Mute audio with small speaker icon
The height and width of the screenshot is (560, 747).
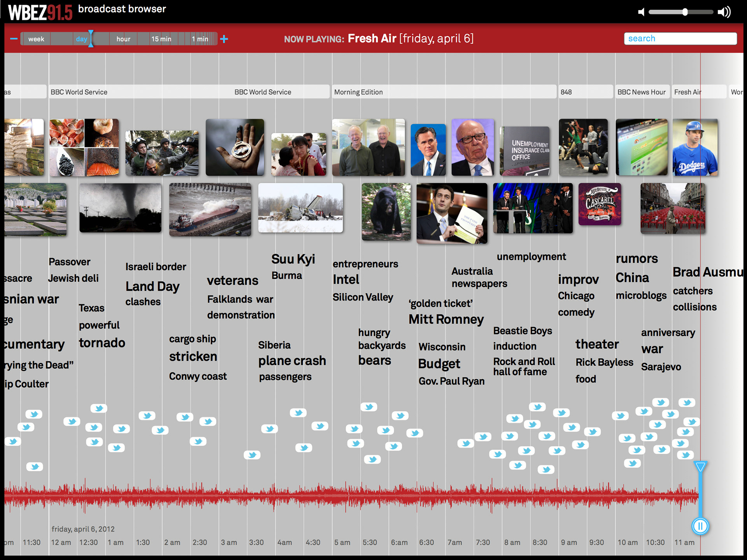click(641, 12)
